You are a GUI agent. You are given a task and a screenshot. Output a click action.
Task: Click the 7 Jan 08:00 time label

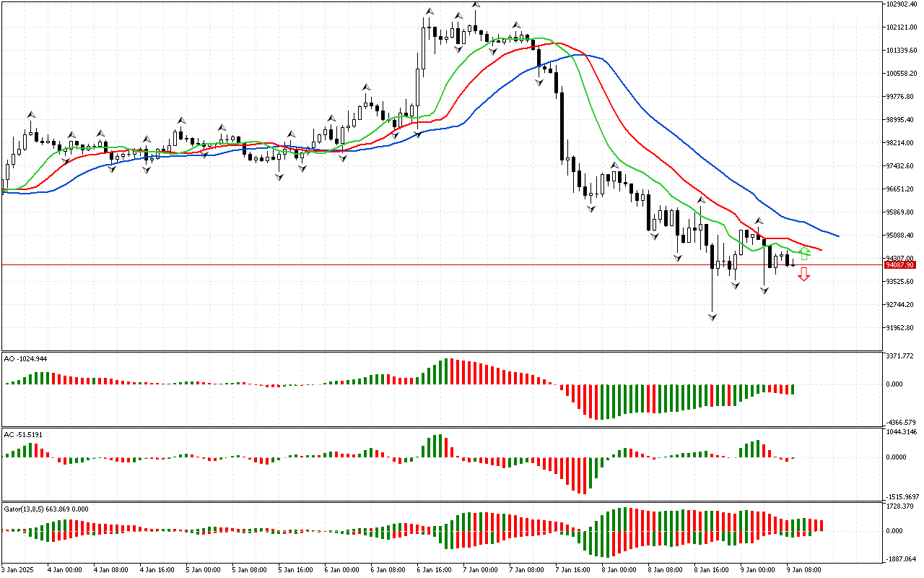pos(526,569)
